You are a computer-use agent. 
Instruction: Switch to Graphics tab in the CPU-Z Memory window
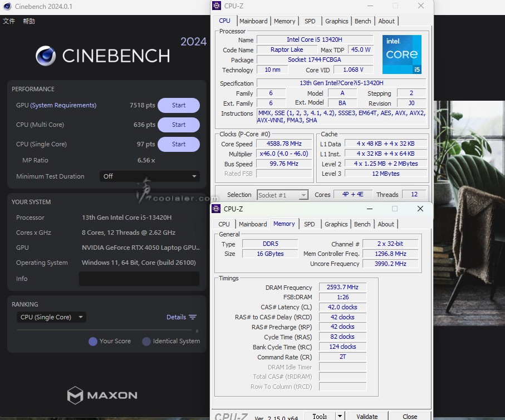(336, 224)
